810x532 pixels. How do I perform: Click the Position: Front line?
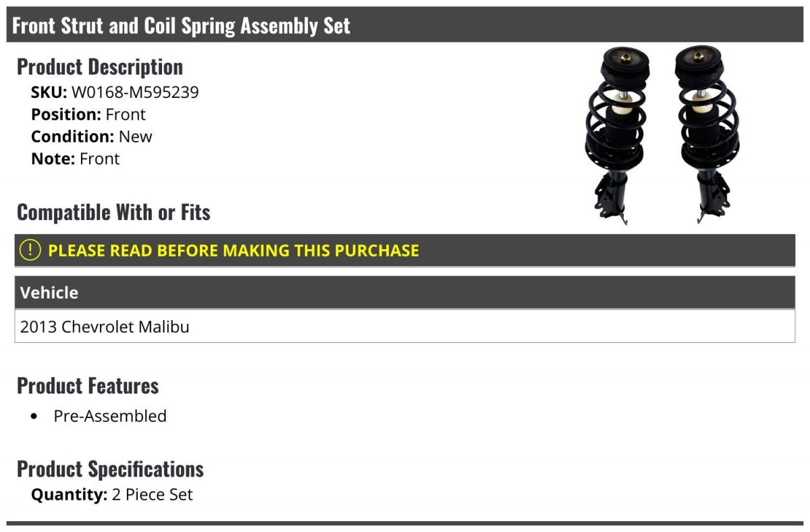pyautogui.click(x=88, y=114)
